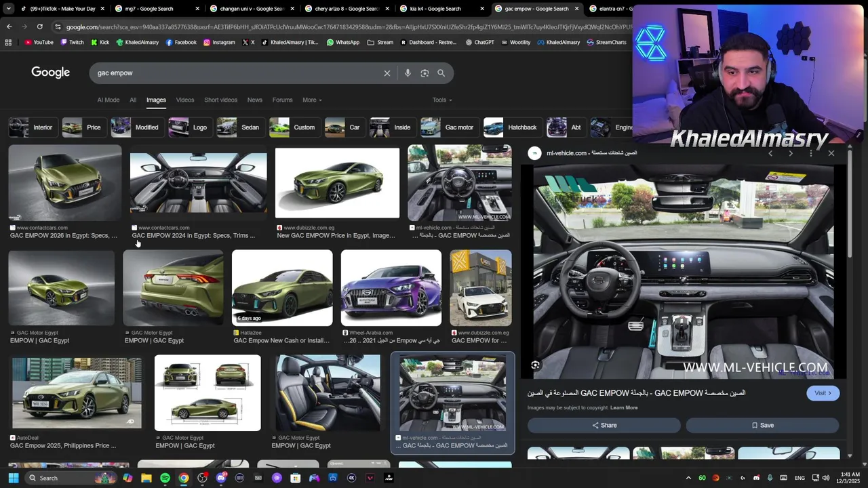Switch to the All results tab
The height and width of the screenshot is (488, 868).
(x=133, y=100)
